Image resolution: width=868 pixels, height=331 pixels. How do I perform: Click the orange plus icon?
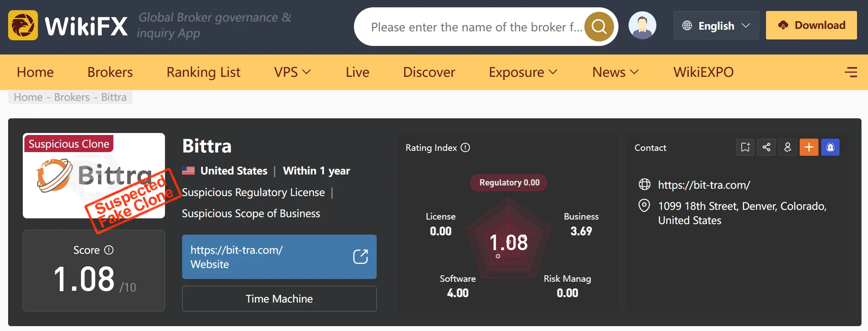pyautogui.click(x=809, y=147)
